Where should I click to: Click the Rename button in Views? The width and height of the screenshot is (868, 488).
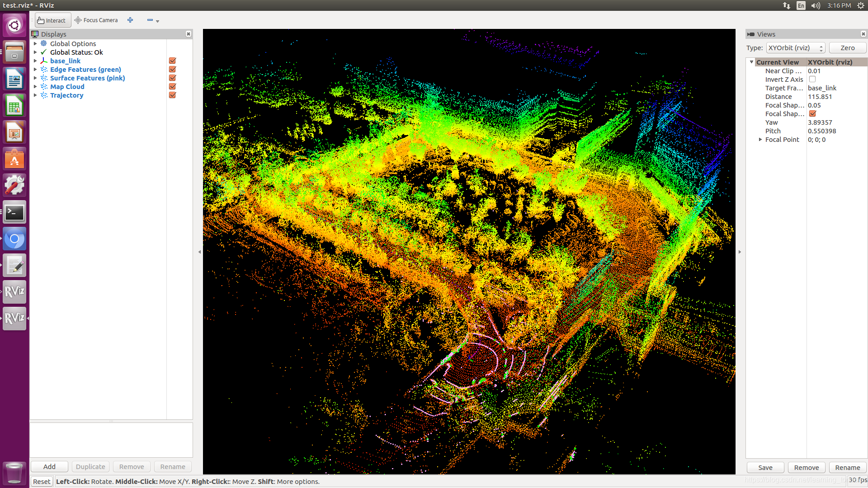click(x=848, y=468)
